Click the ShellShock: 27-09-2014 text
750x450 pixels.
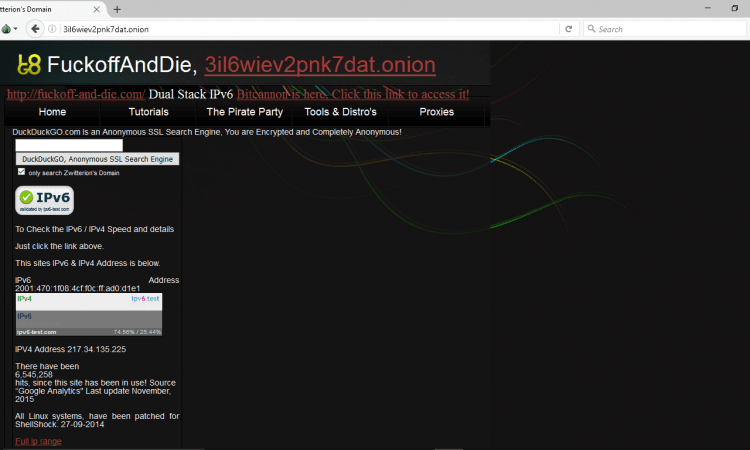click(x=59, y=424)
